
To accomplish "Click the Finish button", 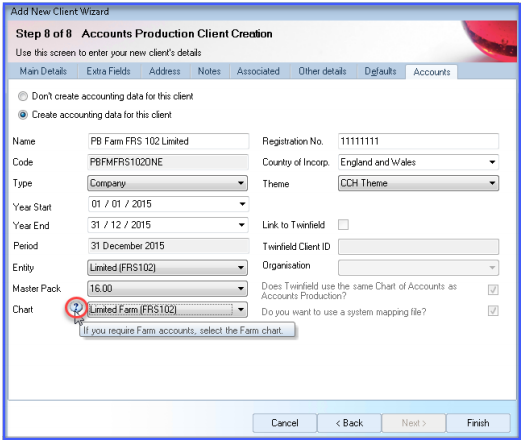I will click(x=478, y=423).
